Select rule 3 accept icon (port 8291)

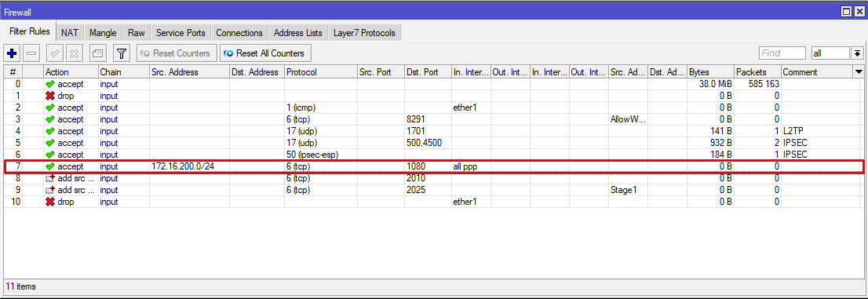[x=50, y=119]
